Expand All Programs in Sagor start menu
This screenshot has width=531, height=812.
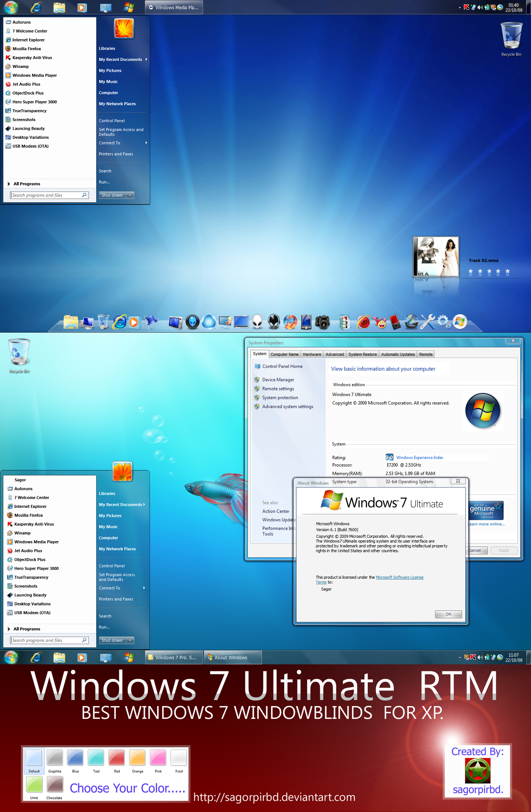[x=24, y=629]
